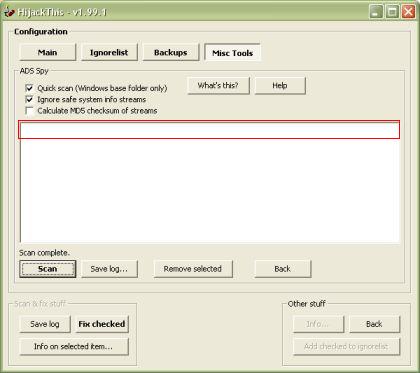The image size is (420, 373).
Task: Click Save log... in ADS Spy
Action: point(109,269)
